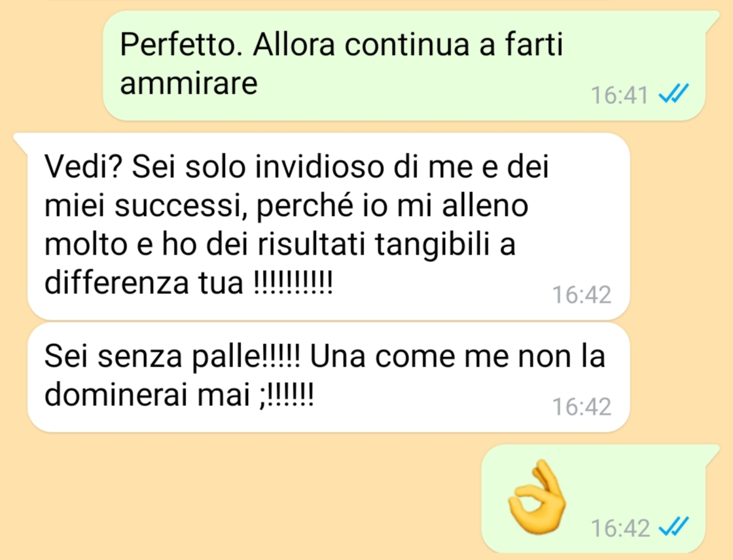
Task: Tap the exclamation marks after 'differenza tua'
Action: click(293, 282)
